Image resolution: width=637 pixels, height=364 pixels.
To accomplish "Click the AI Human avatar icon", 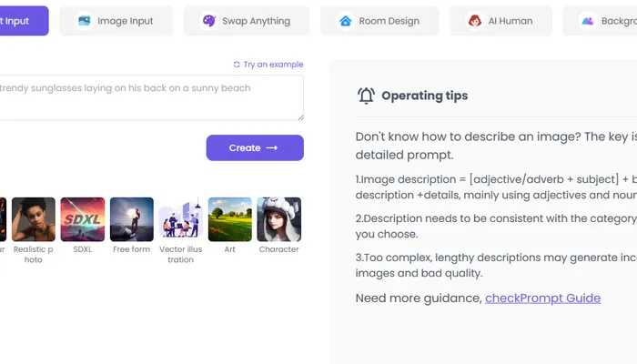I will [x=475, y=21].
